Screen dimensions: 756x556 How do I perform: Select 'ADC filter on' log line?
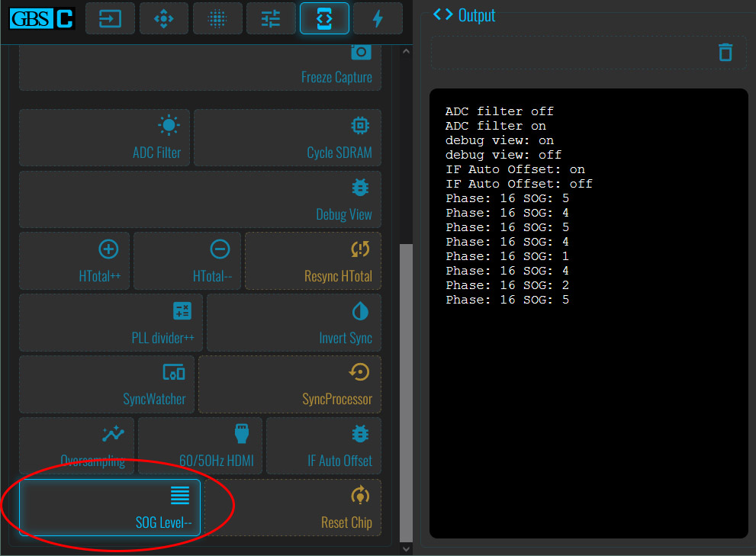[496, 126]
